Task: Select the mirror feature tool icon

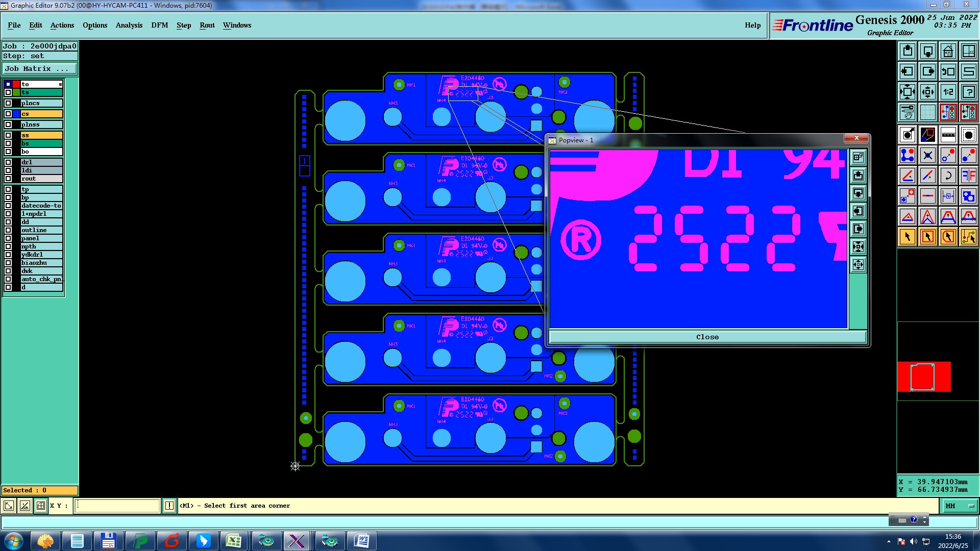Action: 968,176
